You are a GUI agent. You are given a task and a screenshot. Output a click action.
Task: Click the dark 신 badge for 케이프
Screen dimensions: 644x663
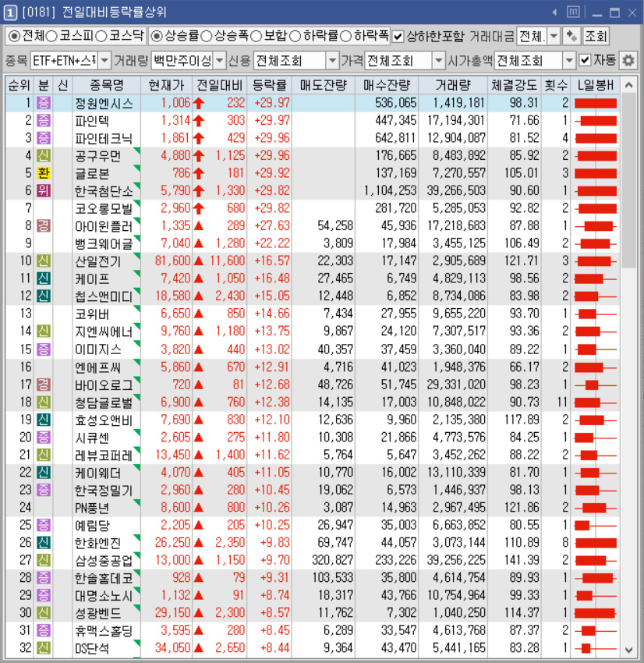pyautogui.click(x=44, y=278)
